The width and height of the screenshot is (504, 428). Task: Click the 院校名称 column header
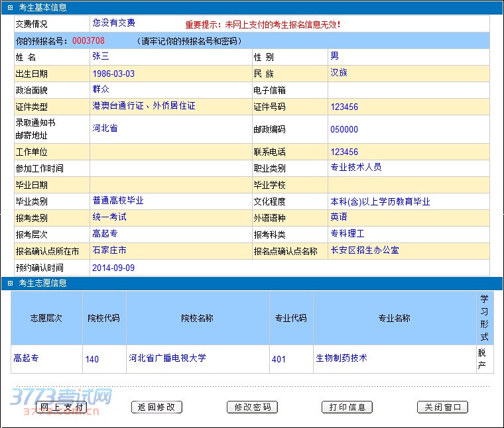coord(198,318)
